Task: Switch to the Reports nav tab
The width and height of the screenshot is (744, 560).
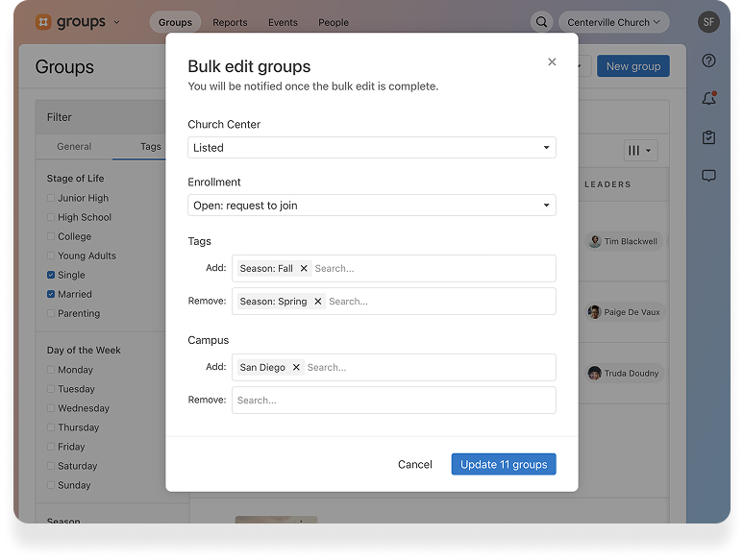Action: [230, 22]
